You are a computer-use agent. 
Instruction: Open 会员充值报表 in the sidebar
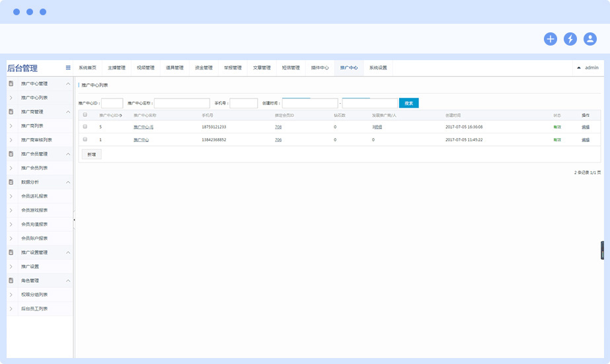tap(34, 224)
